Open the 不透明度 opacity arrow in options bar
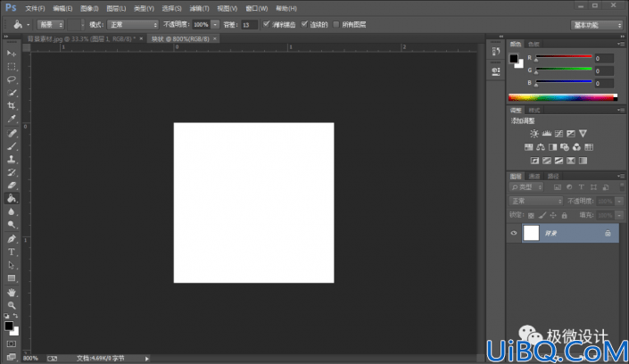This screenshot has width=629, height=364. click(x=215, y=25)
